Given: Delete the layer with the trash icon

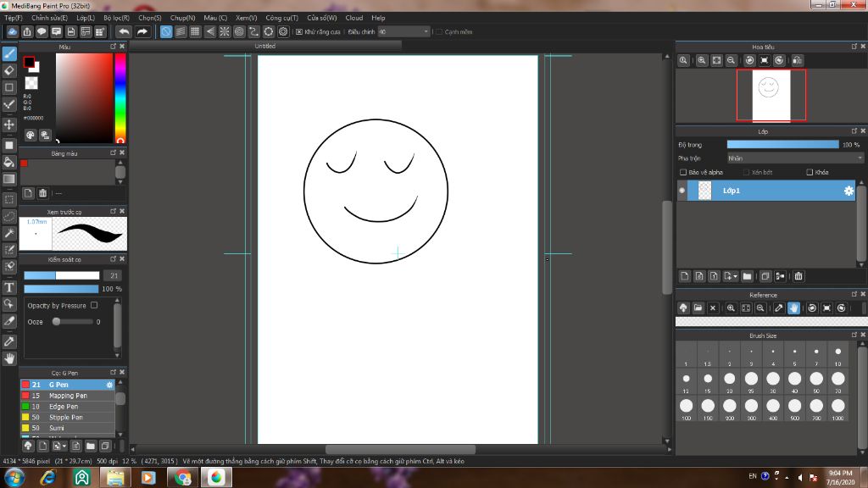Looking at the screenshot, I should (x=798, y=276).
